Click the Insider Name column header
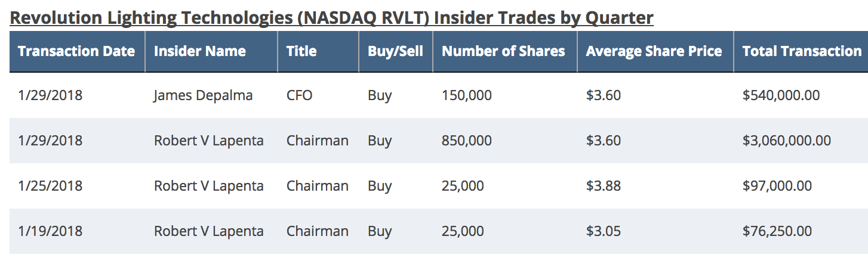The image size is (868, 261). coord(199,51)
